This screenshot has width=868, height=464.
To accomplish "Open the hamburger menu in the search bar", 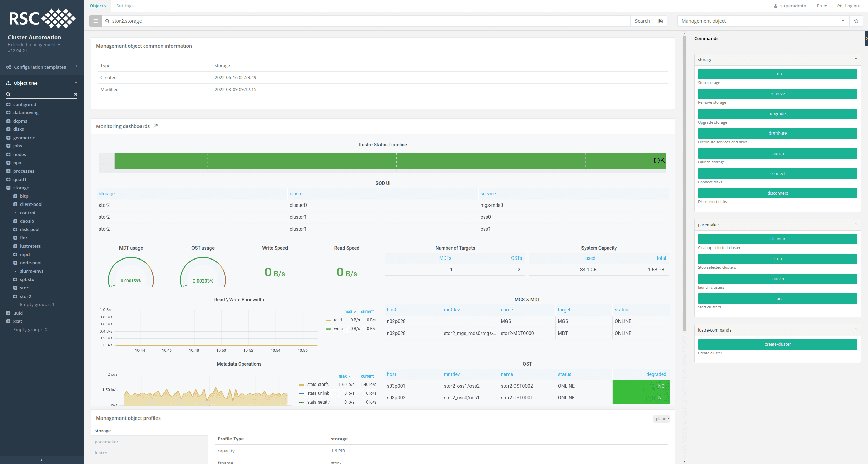I will 95,21.
